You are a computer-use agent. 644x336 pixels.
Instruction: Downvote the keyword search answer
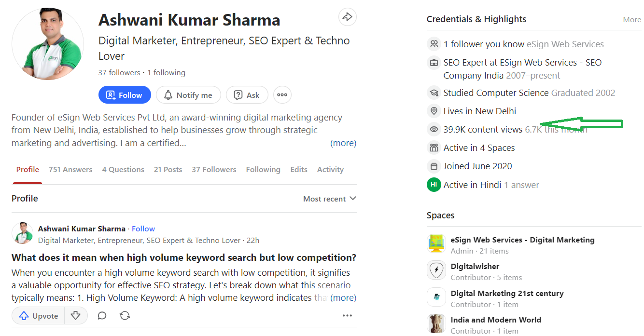(76, 316)
